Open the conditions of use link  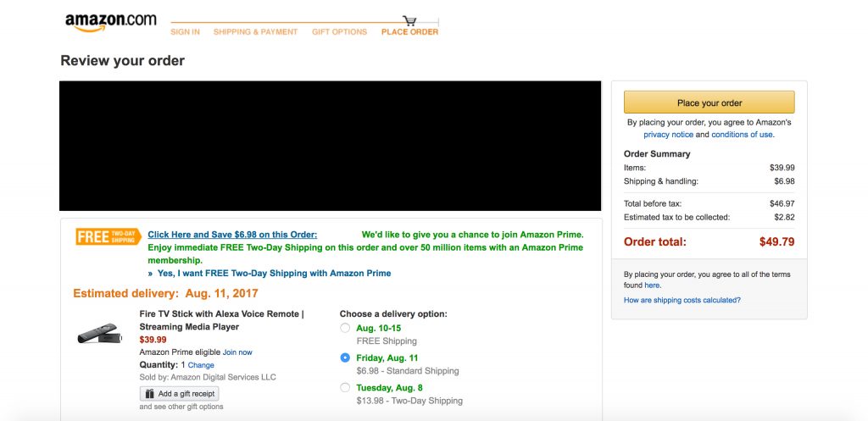pos(742,135)
